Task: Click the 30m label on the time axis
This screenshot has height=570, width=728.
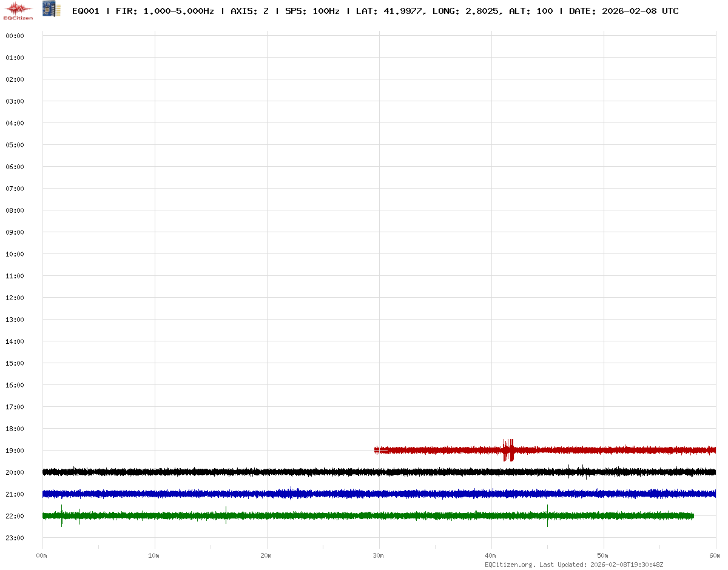Action: tap(379, 555)
